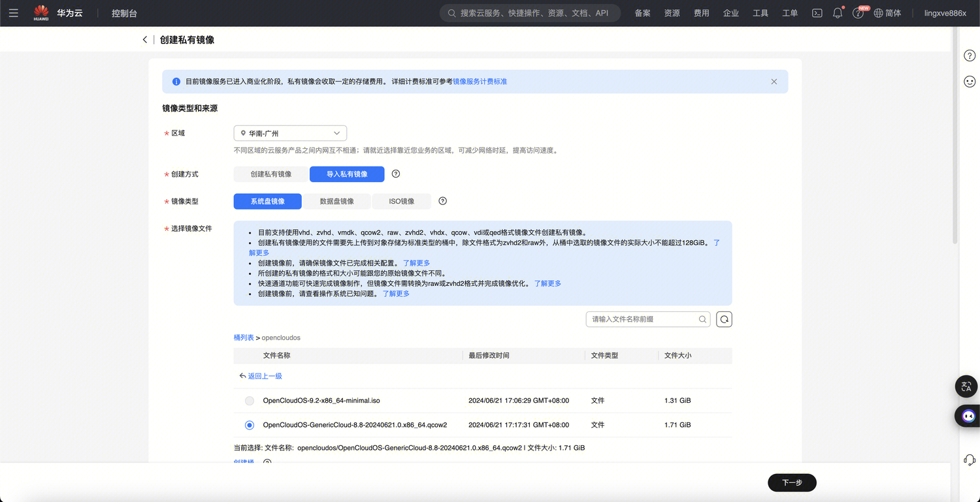The width and height of the screenshot is (980, 502).
Task: Click 下一步 to proceed
Action: 792,482
